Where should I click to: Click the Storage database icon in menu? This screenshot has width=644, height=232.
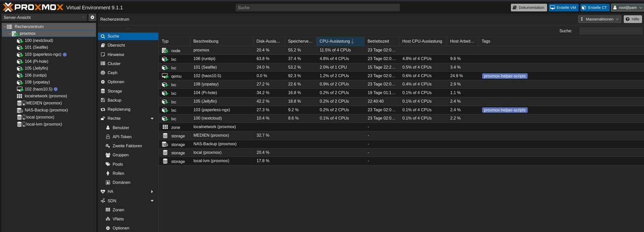pyautogui.click(x=103, y=91)
